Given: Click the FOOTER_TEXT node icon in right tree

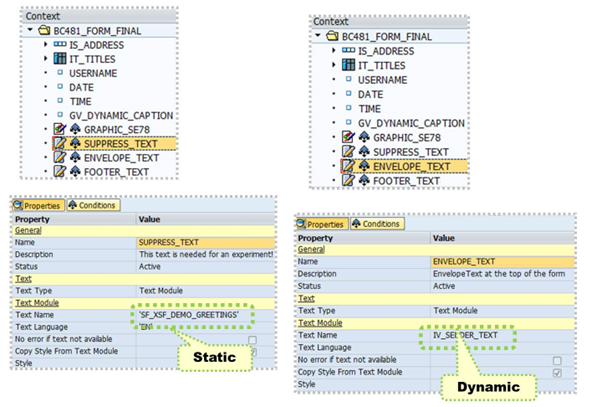Looking at the screenshot, I should point(348,180).
